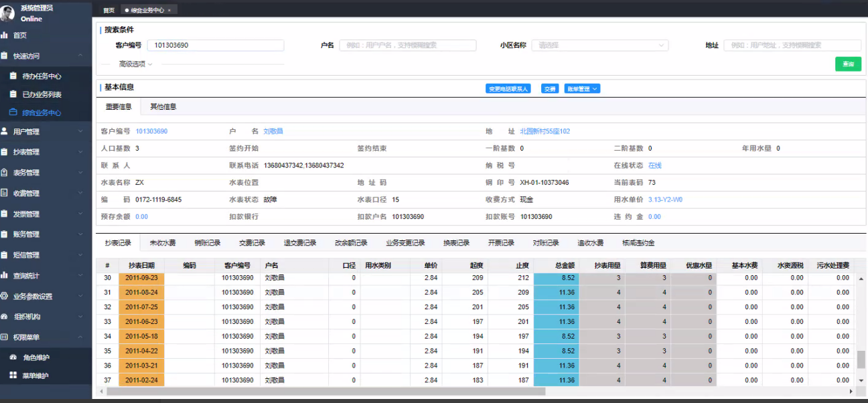Click the 抄表管理 icon in sidebar
Image resolution: width=868 pixels, height=403 pixels.
point(5,152)
